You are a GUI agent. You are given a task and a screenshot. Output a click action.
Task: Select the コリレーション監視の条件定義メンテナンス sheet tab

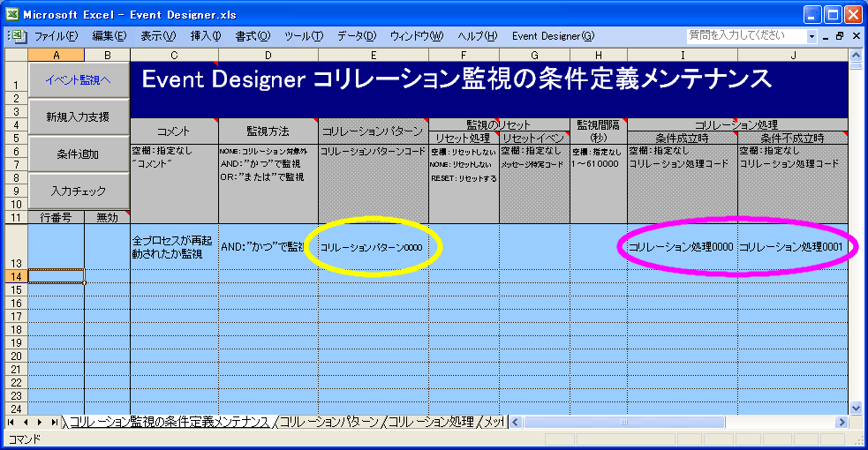[x=169, y=423]
